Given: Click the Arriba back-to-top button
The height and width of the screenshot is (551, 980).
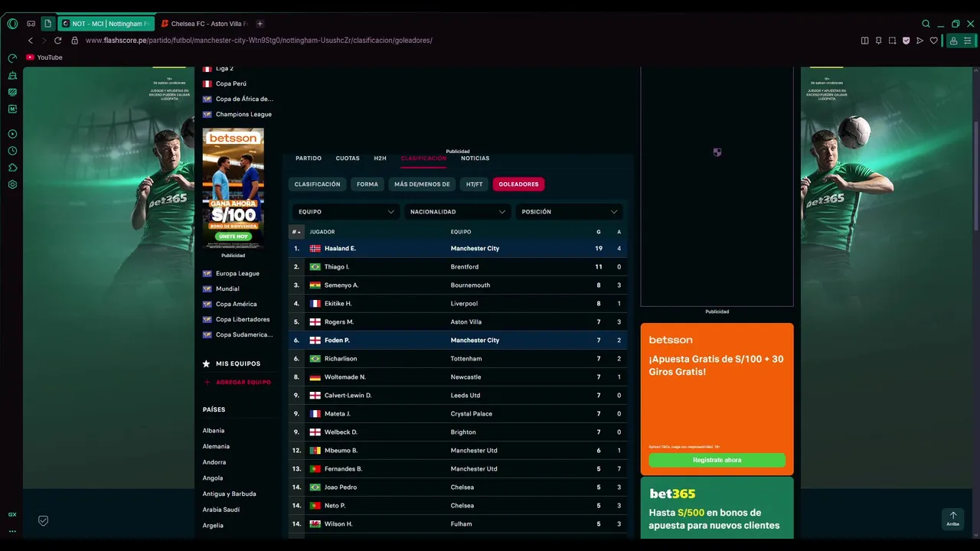Looking at the screenshot, I should point(952,519).
